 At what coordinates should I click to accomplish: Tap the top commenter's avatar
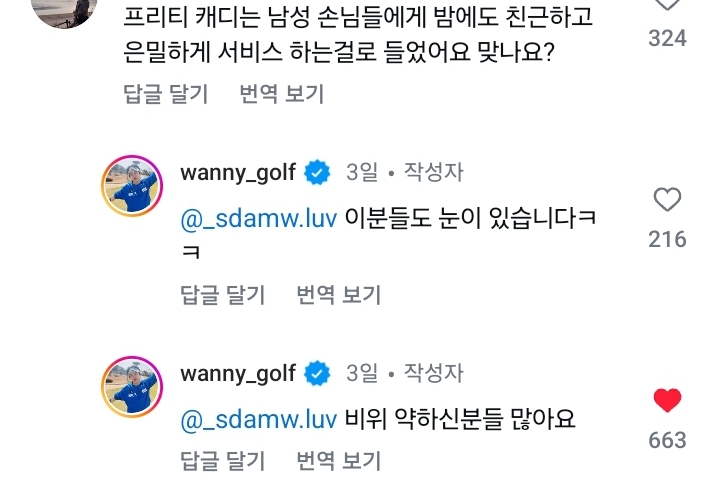pos(64,11)
